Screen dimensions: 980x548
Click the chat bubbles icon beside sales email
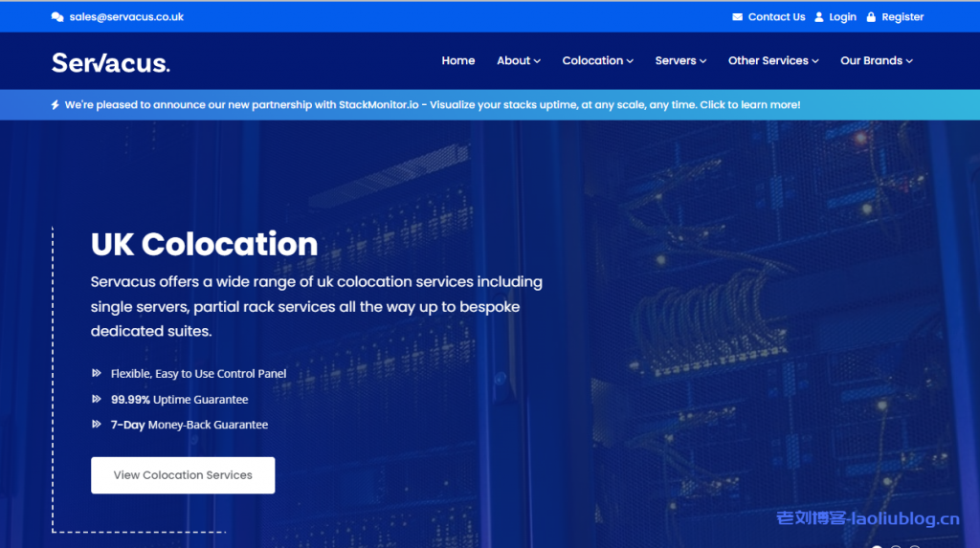pos(57,17)
